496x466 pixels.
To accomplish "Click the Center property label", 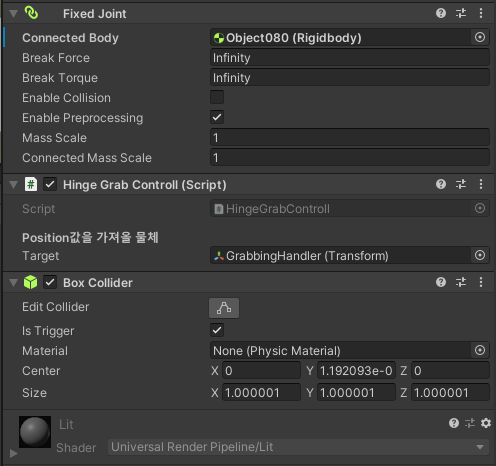I will point(41,371).
